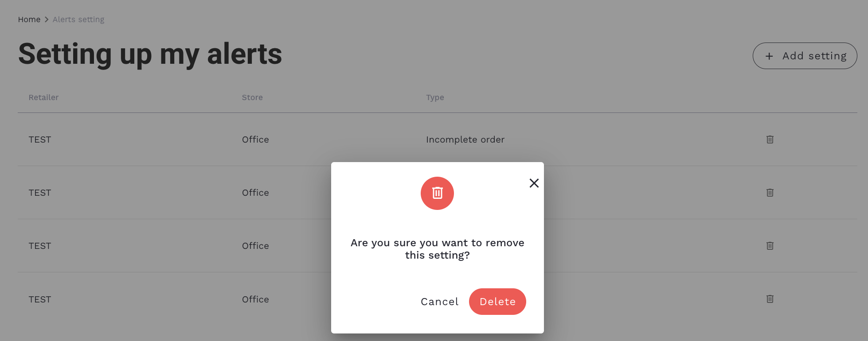Click the removal confirmation message text
868x341 pixels.
point(437,249)
